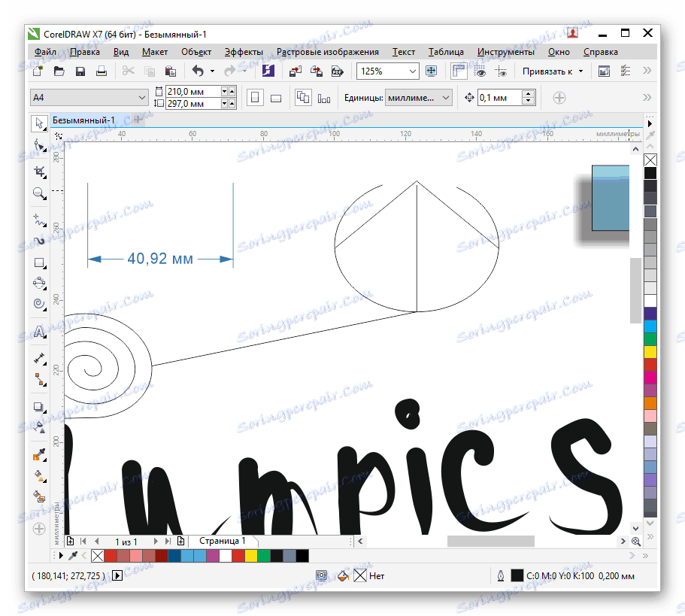Open the units dropdown set to миллиметры
Viewport: 685px width, 616px height.
(x=447, y=97)
